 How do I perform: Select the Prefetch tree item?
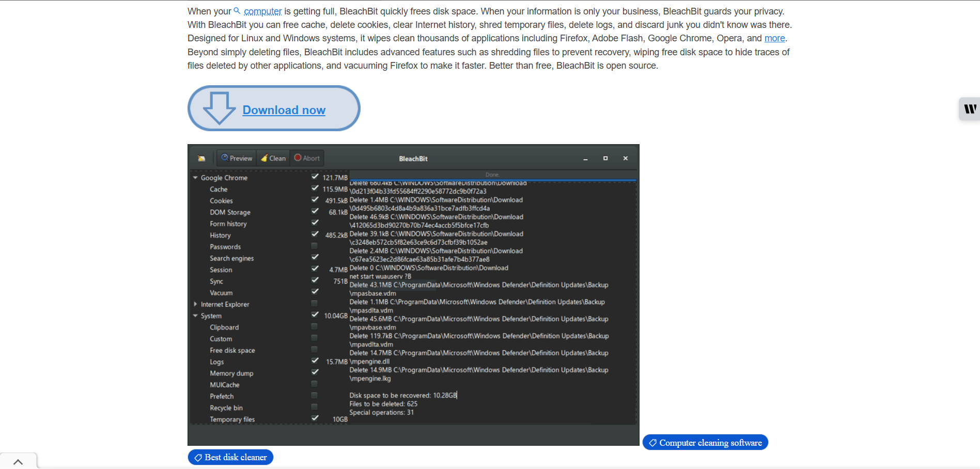(x=222, y=396)
